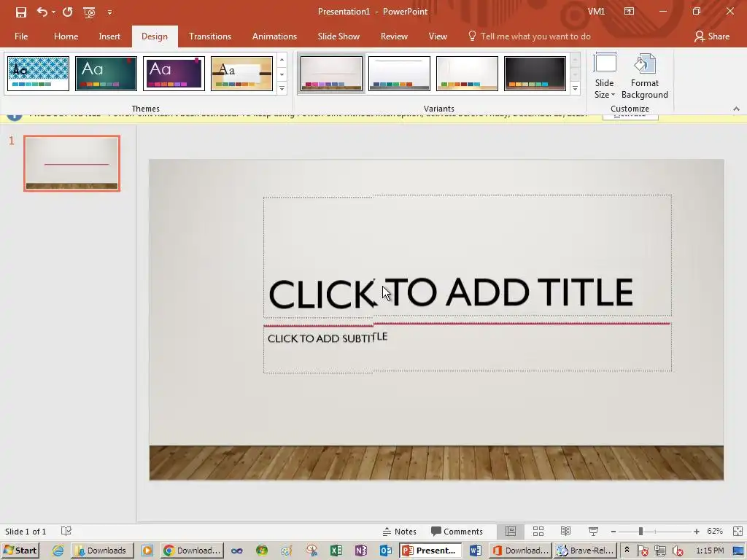Viewport: 747px width, 560px height.
Task: Select slide 1 thumbnail in panel
Action: pos(71,163)
